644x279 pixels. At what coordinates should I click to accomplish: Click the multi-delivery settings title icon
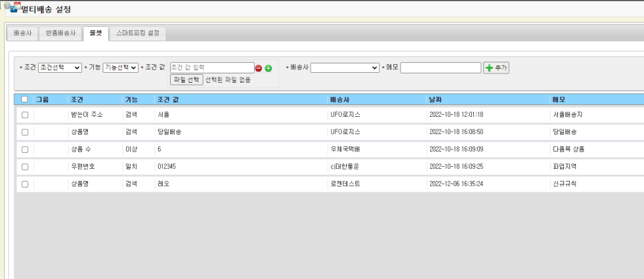click(13, 9)
